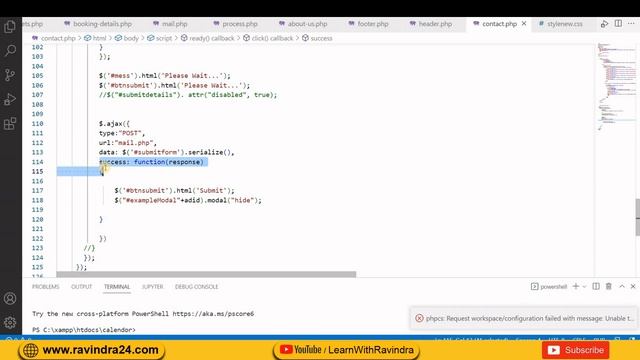Image resolution: width=640 pixels, height=360 pixels.
Task: Click script in the breadcrumb
Action: (x=164, y=38)
